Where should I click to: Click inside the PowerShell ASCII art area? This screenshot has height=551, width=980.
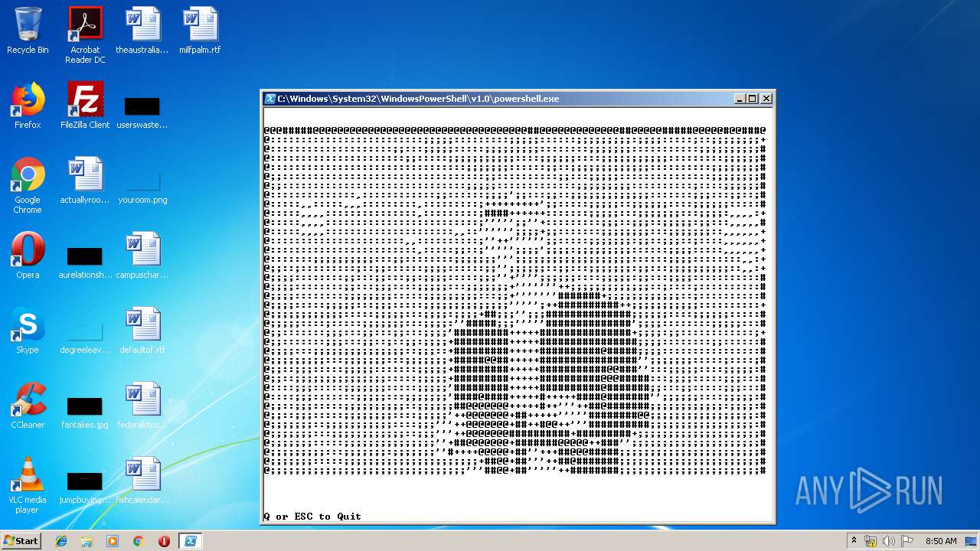(x=514, y=301)
